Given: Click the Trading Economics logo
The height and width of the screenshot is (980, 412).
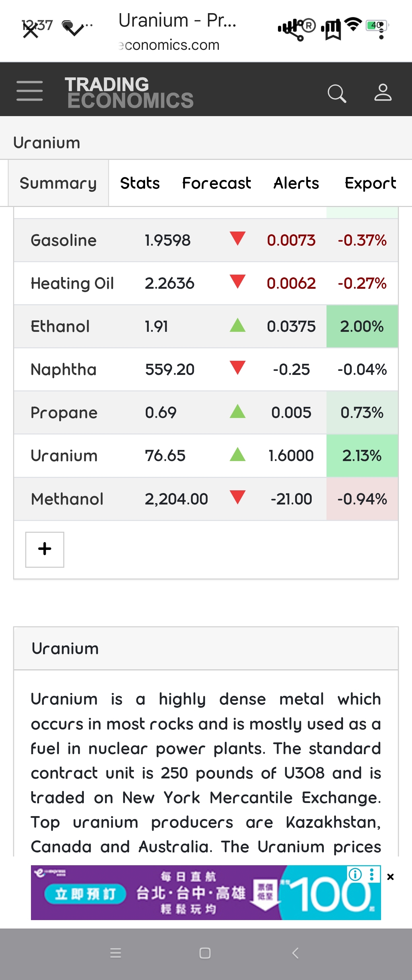Looking at the screenshot, I should coord(129,93).
